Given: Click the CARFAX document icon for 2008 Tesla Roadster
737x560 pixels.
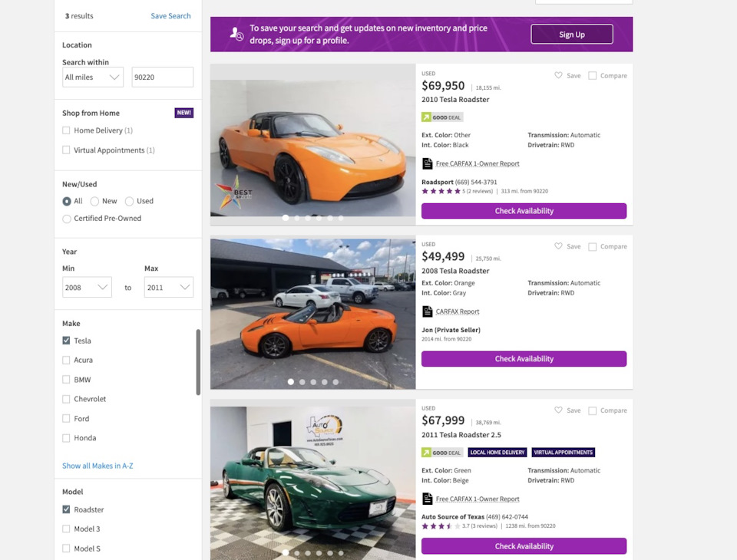Looking at the screenshot, I should click(x=428, y=311).
